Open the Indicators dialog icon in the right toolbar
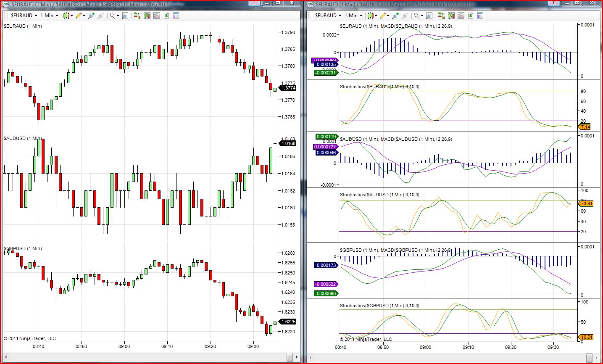 [x=461, y=16]
